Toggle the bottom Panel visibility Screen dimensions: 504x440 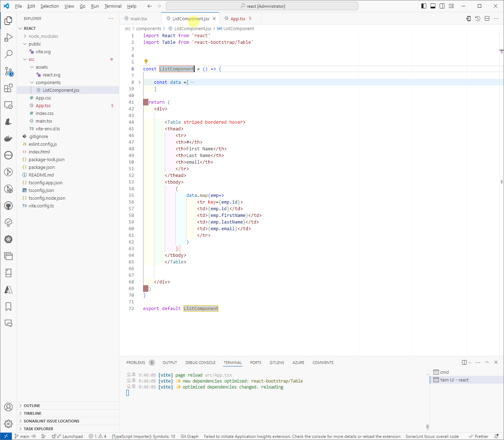(x=433, y=6)
